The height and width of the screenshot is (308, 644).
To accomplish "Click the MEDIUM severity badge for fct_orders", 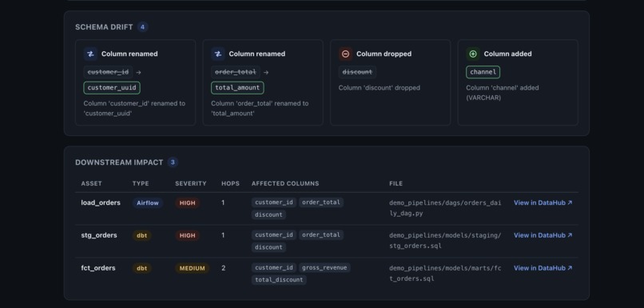I will coord(193,268).
